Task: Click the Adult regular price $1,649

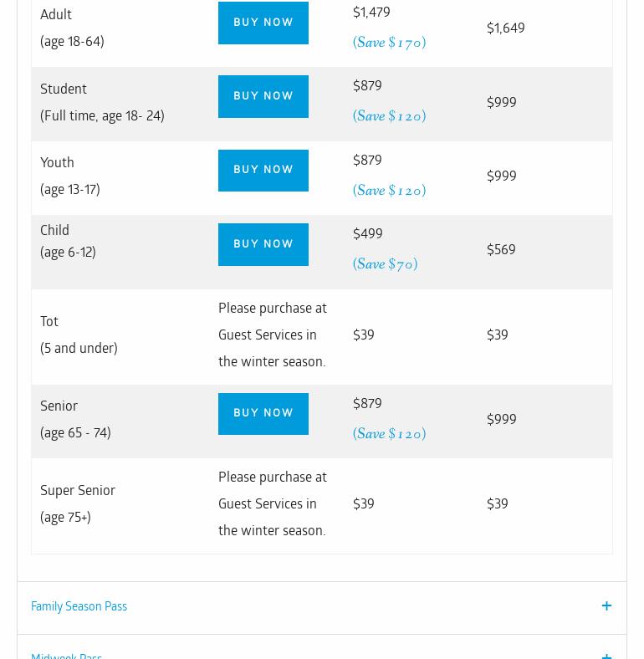Action: coord(506,28)
